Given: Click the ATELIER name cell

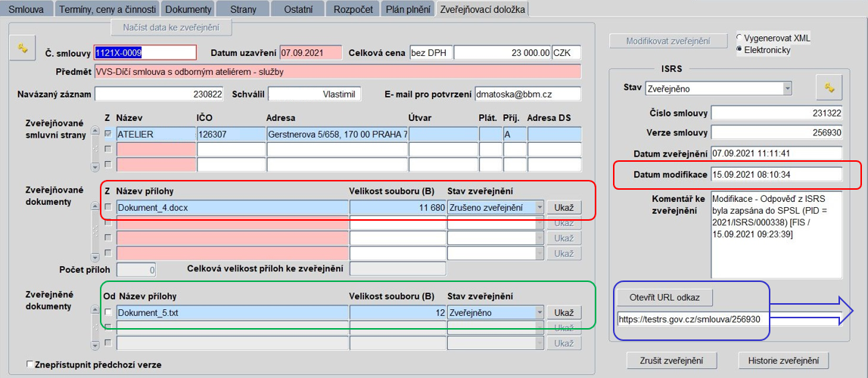Looking at the screenshot, I should (x=156, y=135).
